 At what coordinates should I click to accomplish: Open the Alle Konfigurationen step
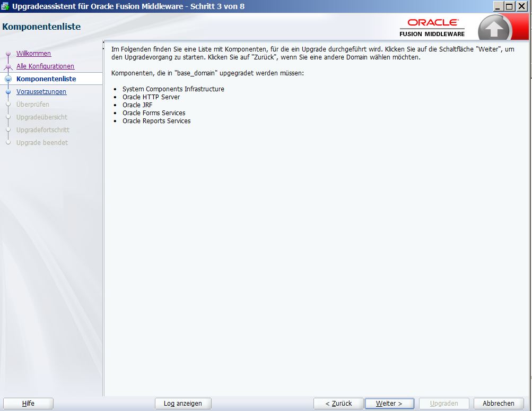[x=45, y=66]
